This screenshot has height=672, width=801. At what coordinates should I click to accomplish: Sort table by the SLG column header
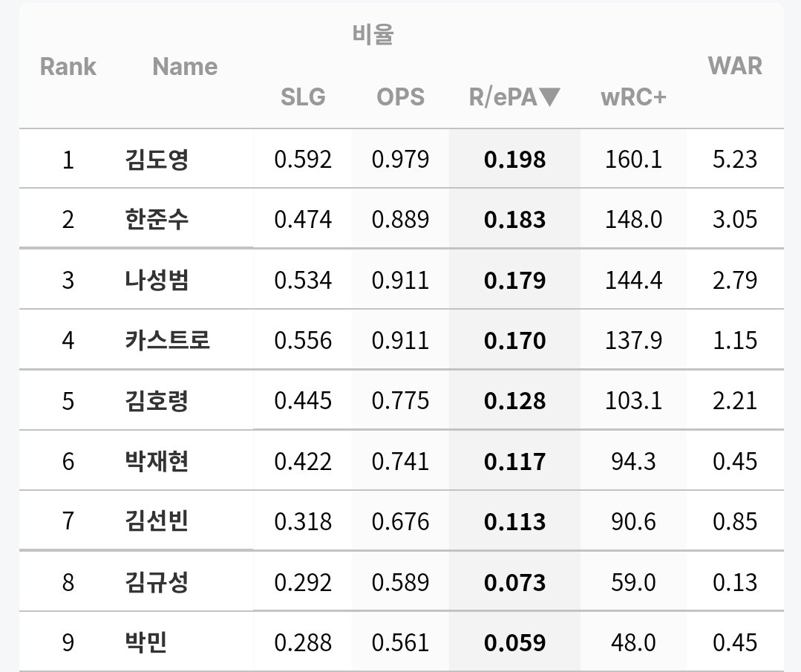coord(303,97)
